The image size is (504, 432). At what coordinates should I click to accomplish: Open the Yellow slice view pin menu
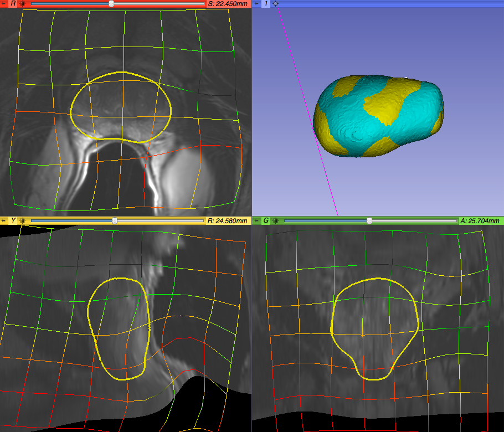(x=4, y=220)
